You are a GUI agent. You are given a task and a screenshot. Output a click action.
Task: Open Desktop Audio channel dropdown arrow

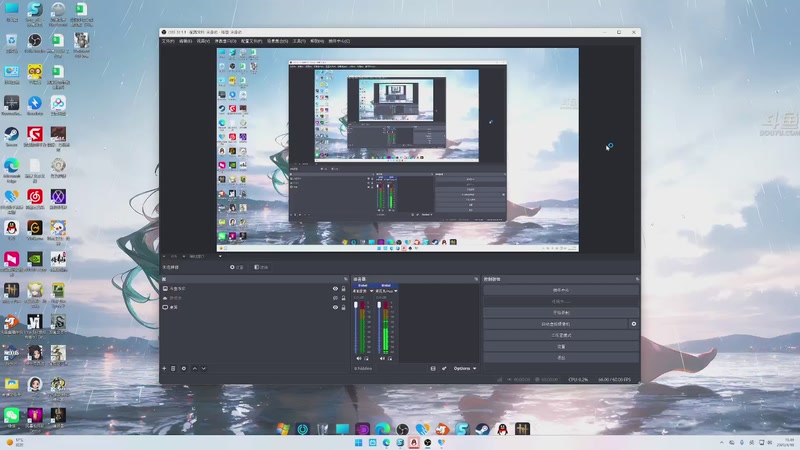371,291
